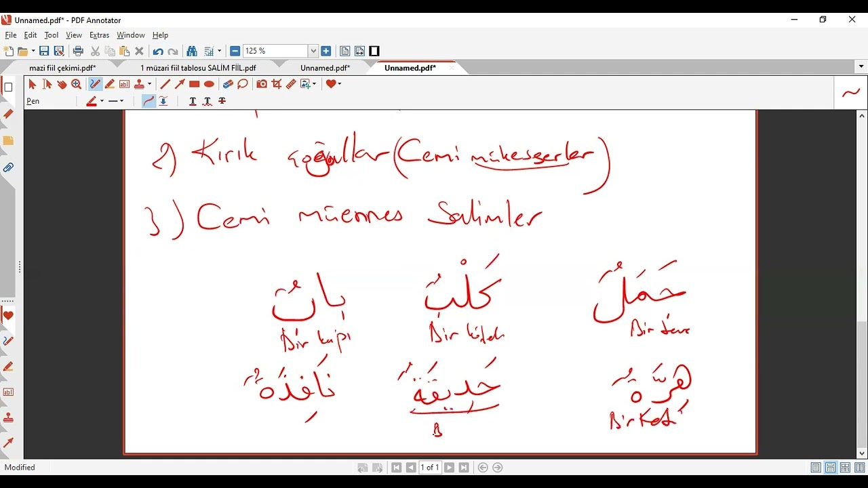The image size is (868, 488).
Task: Click the vertical scrollbar down arrow
Action: tap(862, 453)
